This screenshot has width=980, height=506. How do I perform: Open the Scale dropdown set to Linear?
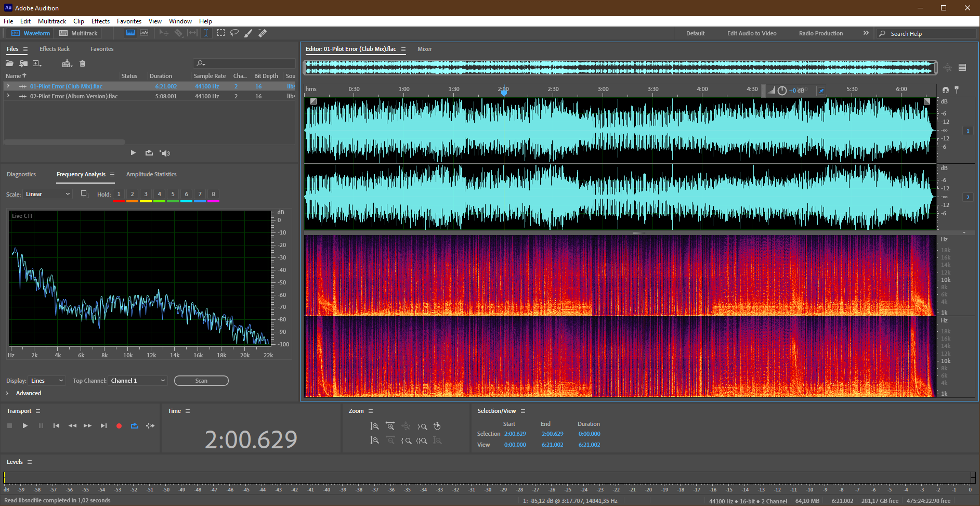coord(47,194)
